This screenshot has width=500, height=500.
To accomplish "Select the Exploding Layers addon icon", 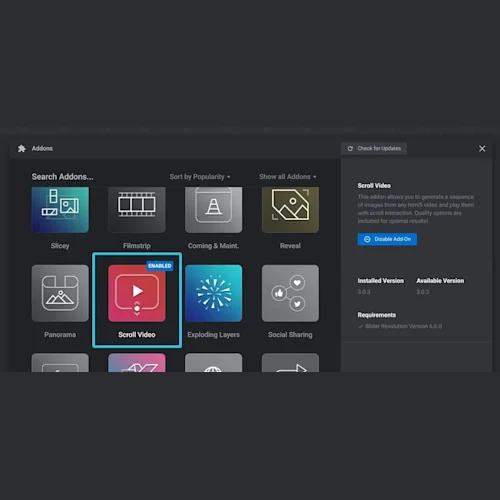I will click(214, 293).
